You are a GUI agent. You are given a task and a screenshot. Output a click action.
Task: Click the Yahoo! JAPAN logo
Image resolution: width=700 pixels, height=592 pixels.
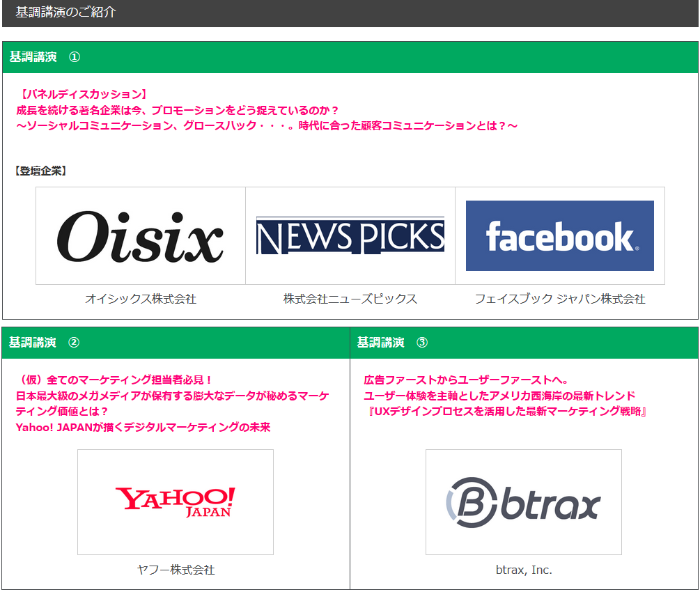click(176, 502)
